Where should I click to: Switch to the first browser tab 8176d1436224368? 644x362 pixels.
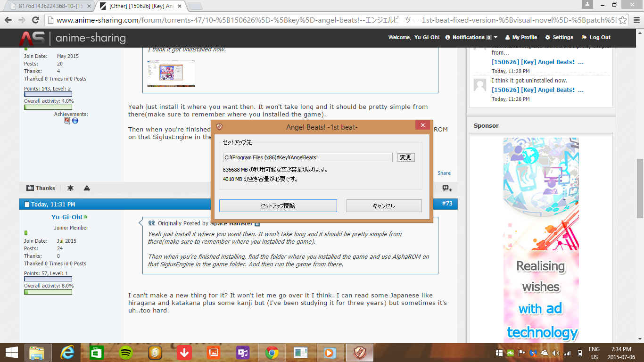tap(47, 6)
